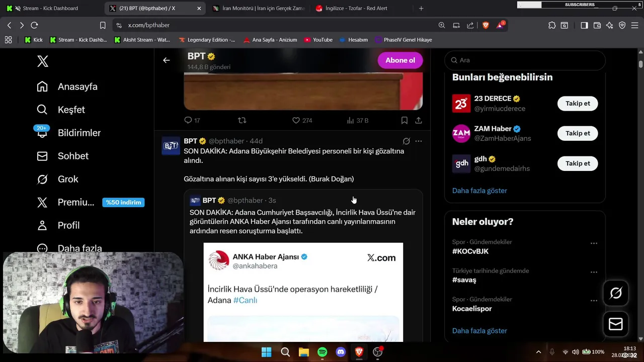Click the Ara search field
The image size is (644, 362).
(525, 60)
